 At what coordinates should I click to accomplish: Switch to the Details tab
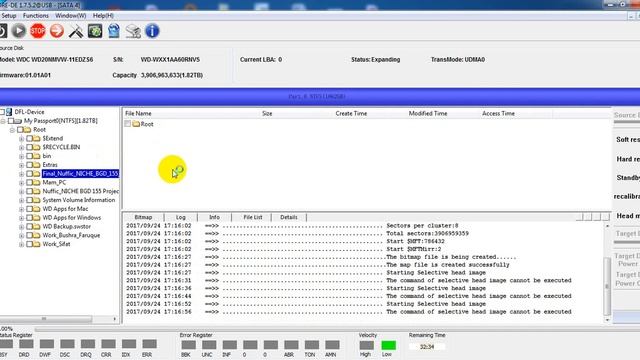(x=289, y=217)
